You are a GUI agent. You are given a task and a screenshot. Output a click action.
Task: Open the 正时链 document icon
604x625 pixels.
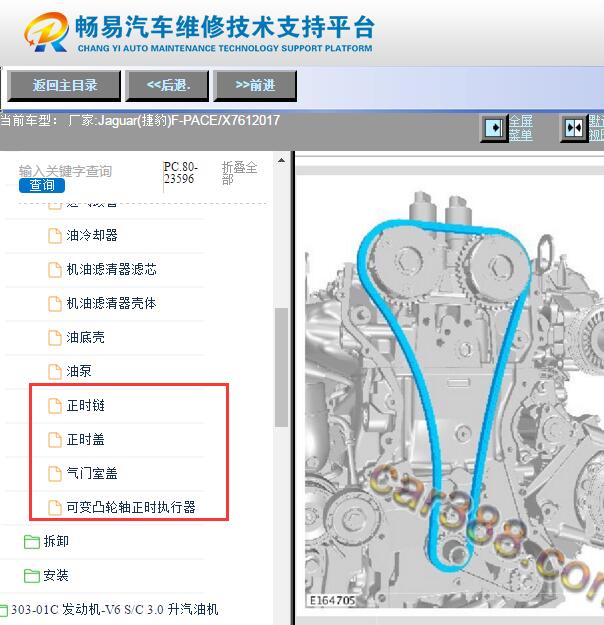55,406
